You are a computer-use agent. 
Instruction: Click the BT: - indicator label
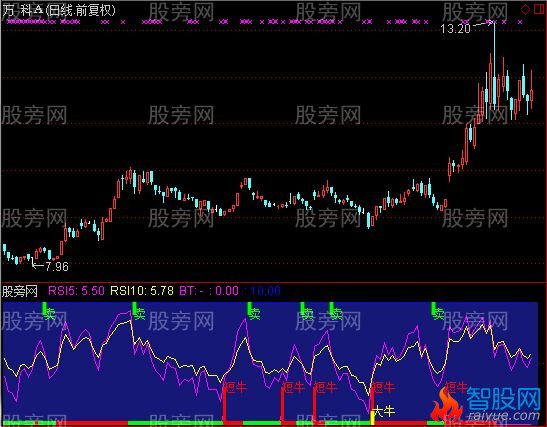pyautogui.click(x=192, y=291)
